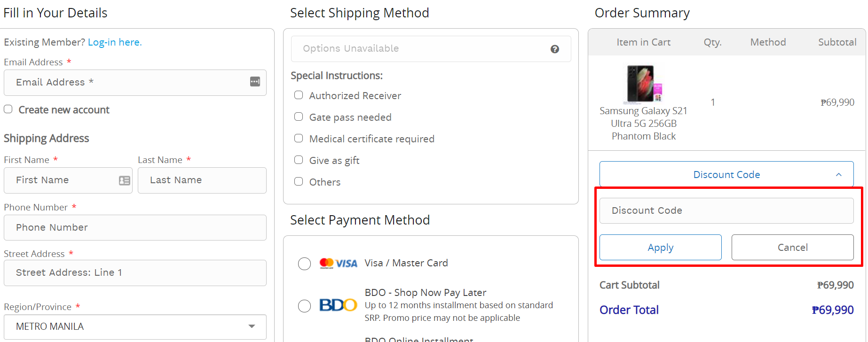
Task: Toggle the Discount Code expander header
Action: (726, 174)
